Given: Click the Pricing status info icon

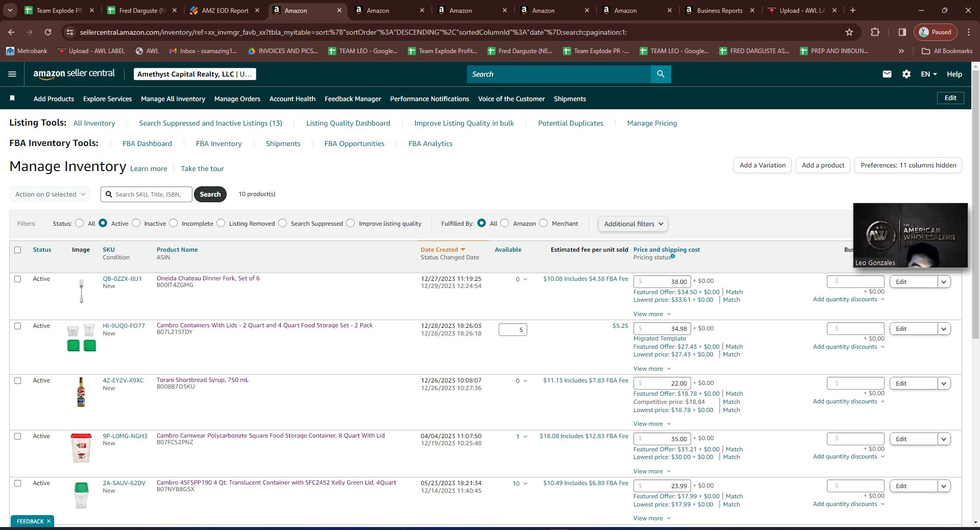Looking at the screenshot, I should tap(673, 256).
